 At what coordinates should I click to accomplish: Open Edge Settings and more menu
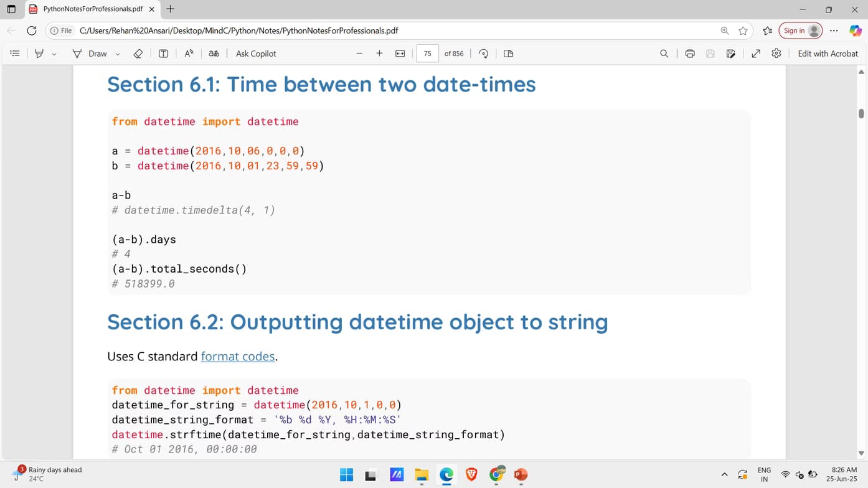(x=834, y=30)
